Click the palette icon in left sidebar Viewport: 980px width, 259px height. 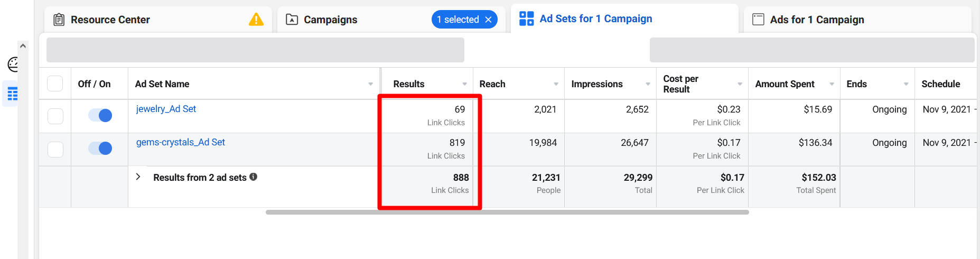pos(13,64)
